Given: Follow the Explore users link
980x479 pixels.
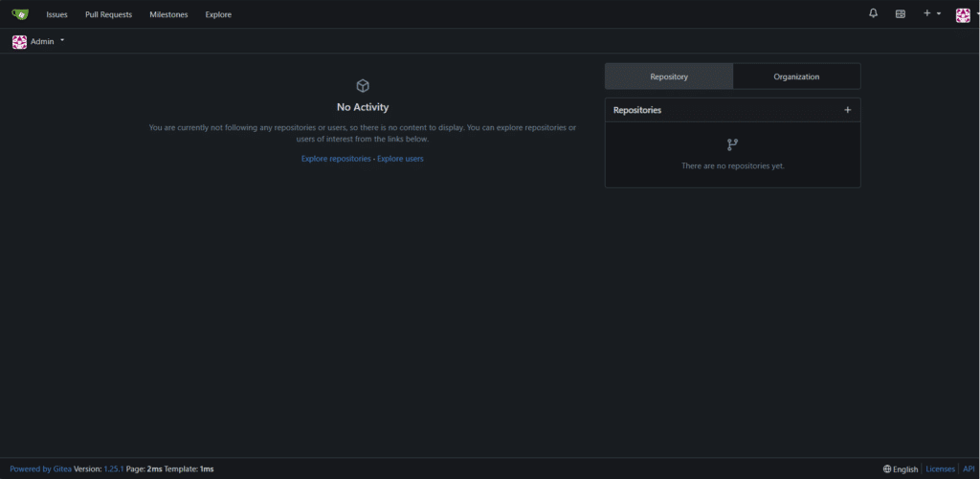Looking at the screenshot, I should point(400,159).
